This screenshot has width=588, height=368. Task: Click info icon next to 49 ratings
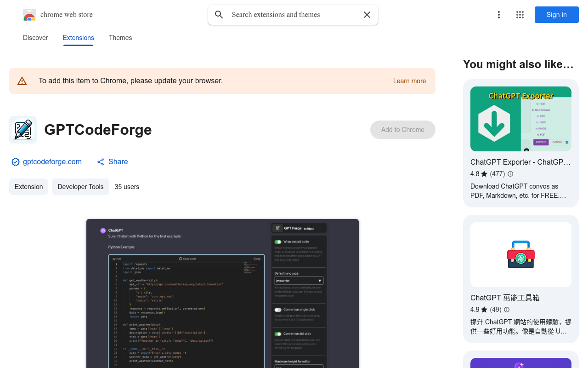click(x=507, y=310)
